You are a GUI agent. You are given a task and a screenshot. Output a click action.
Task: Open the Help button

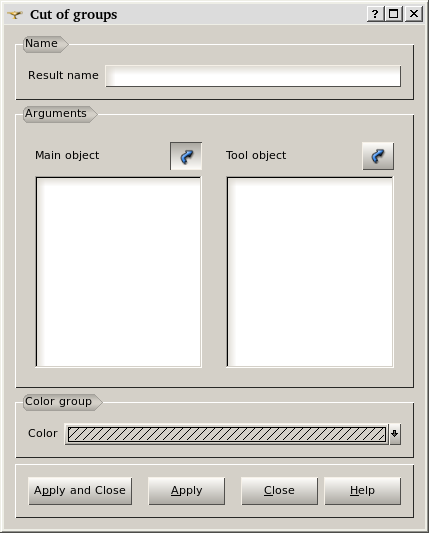coord(362,491)
